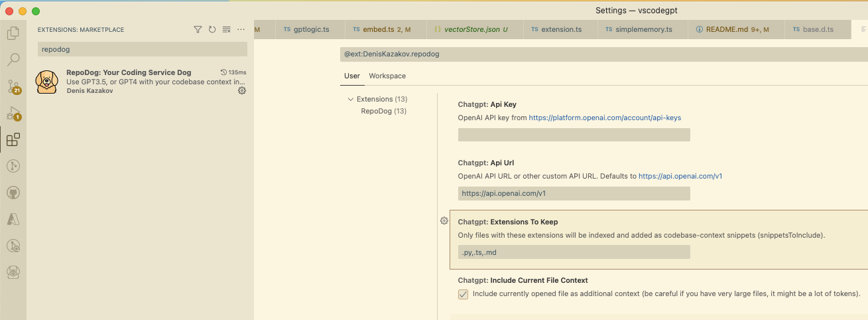Open RepoDog extension manage gear
This screenshot has height=320, width=868.
pyautogui.click(x=242, y=90)
